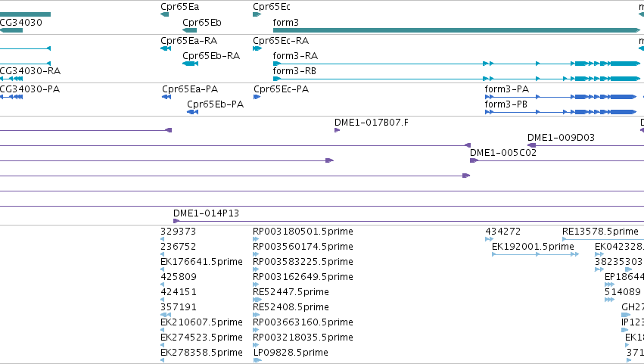Viewport: 644px width, 364px height.
Task: Select the Cpr65Eb-PA protein label
Action: (215, 104)
